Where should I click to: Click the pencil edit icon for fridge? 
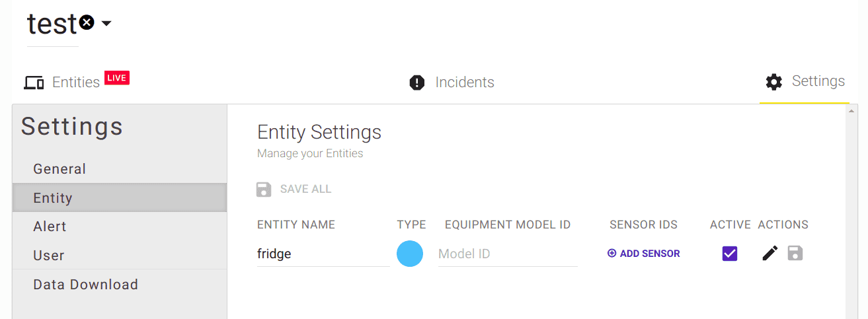(769, 253)
